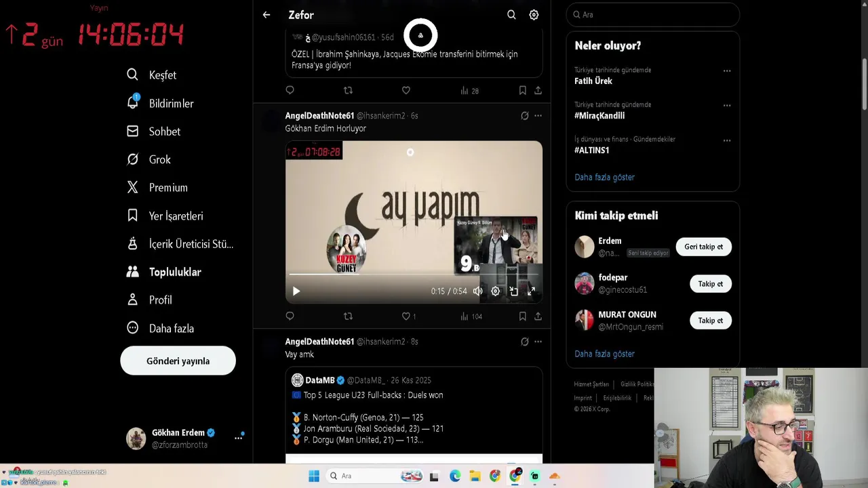Open AngelDeathNote61 profile from Vay amk post
This screenshot has width=868, height=488.
click(x=319, y=342)
